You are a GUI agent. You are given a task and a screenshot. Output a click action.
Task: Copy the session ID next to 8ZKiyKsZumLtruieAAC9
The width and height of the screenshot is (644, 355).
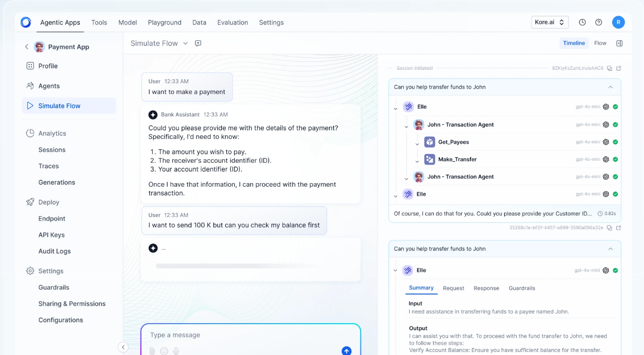[610, 68]
